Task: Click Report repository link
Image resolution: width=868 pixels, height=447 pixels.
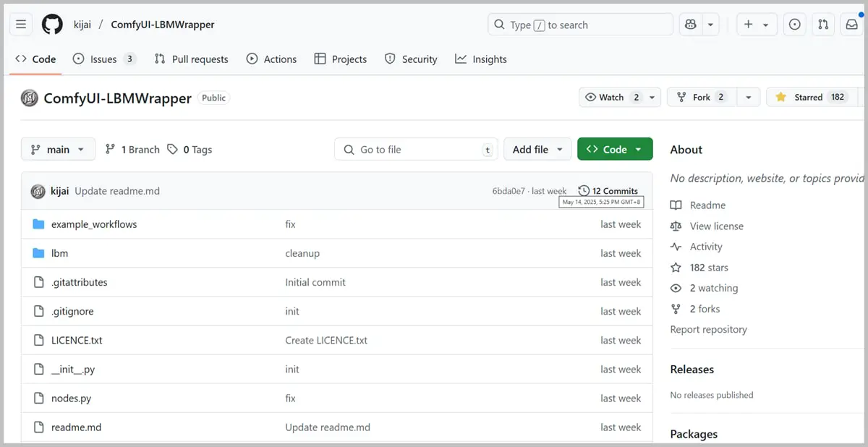Action: click(708, 329)
